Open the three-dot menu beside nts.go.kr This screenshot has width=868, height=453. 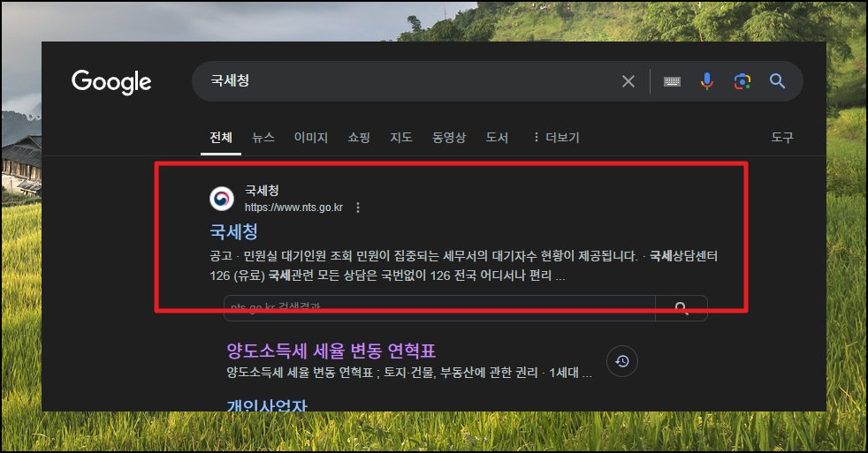pyautogui.click(x=358, y=208)
